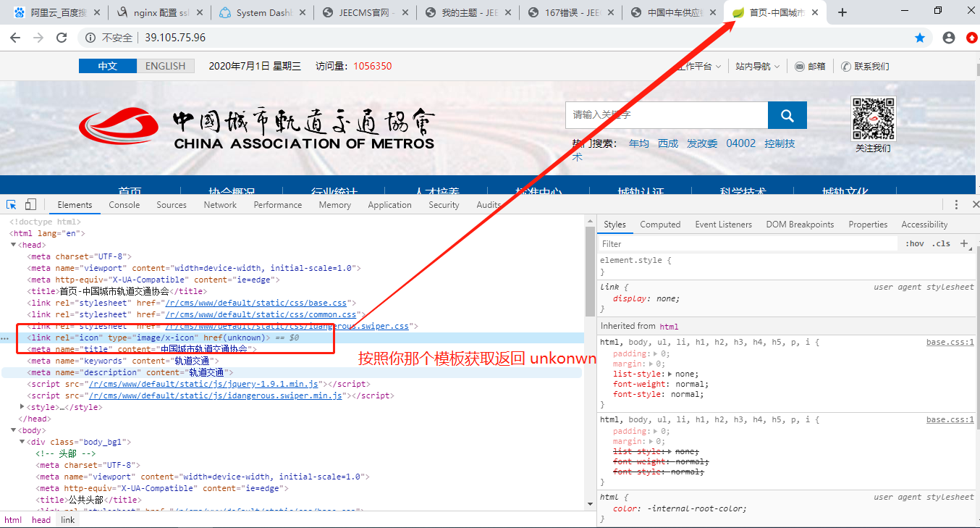Switch to the Accessibility sidebar tab
This screenshot has width=980, height=528.
click(924, 225)
